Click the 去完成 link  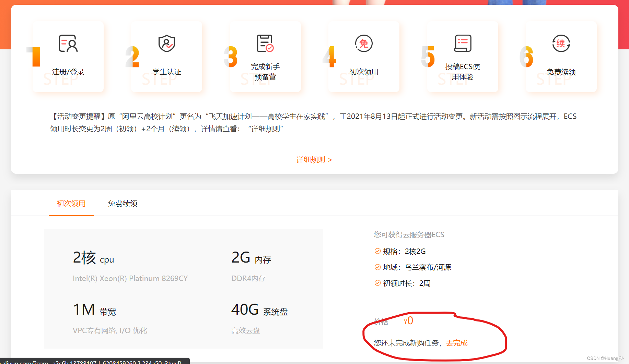click(x=457, y=343)
